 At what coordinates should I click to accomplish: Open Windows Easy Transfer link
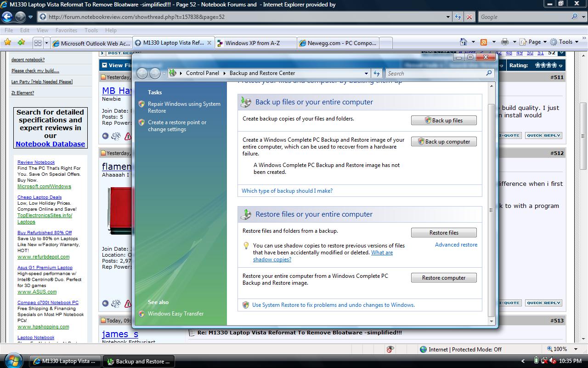pyautogui.click(x=175, y=314)
